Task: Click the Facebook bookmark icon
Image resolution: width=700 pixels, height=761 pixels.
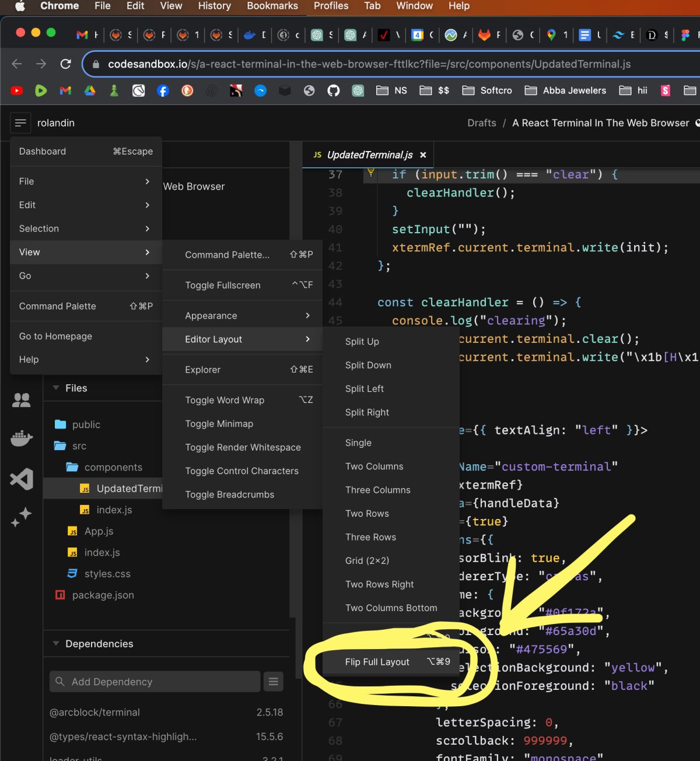Action: coord(163,90)
